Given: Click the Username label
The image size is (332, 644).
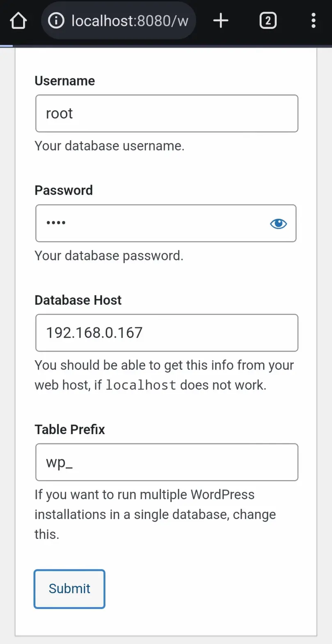Looking at the screenshot, I should 64,81.
